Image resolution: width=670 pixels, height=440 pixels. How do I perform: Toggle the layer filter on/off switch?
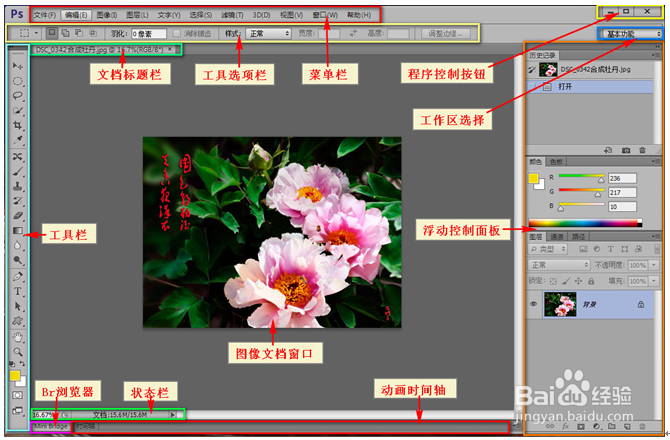tap(657, 249)
